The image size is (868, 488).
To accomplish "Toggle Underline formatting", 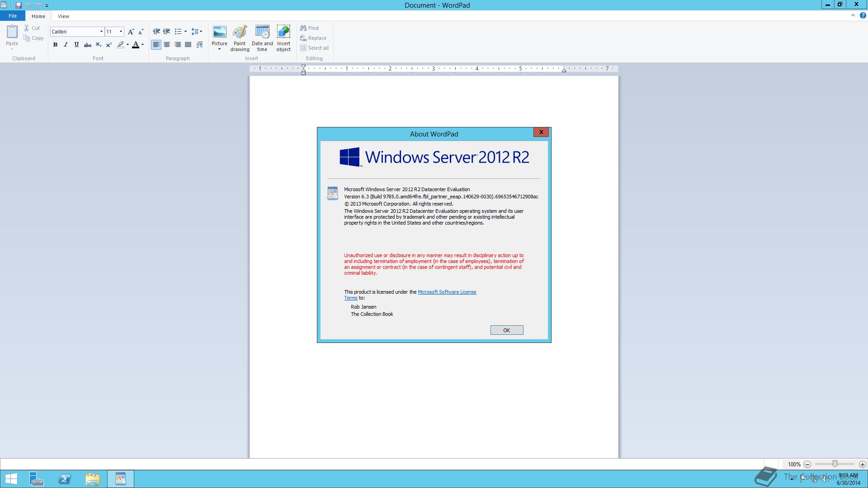I will click(76, 45).
